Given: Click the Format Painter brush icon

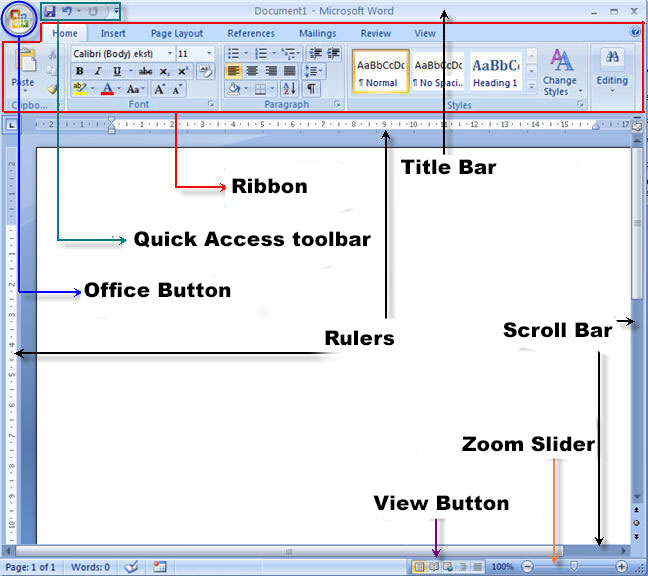Looking at the screenshot, I should pos(51,89).
